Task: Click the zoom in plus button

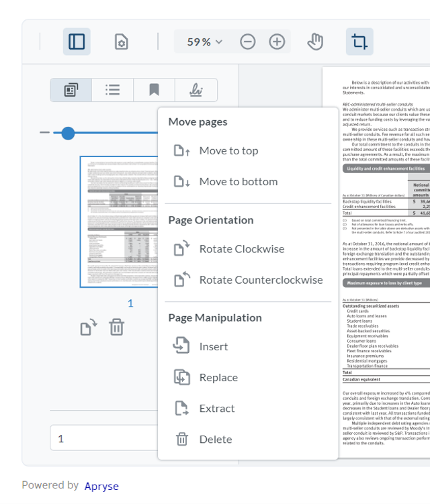Action: click(277, 42)
